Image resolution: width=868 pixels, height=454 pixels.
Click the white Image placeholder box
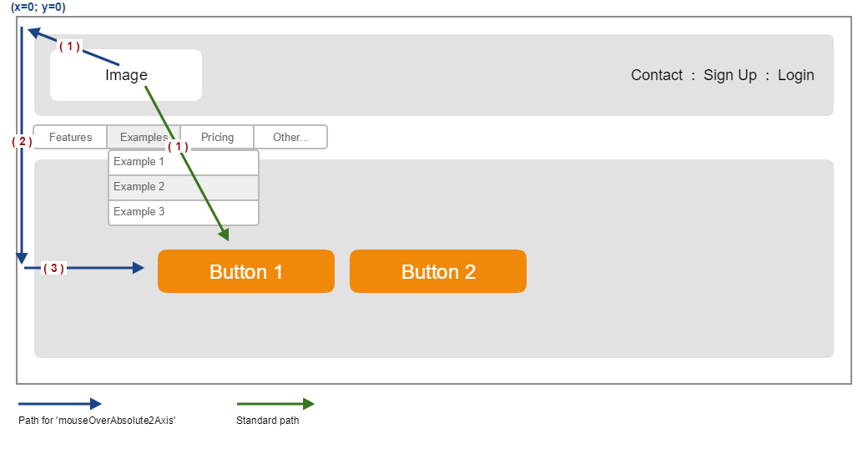(x=125, y=75)
